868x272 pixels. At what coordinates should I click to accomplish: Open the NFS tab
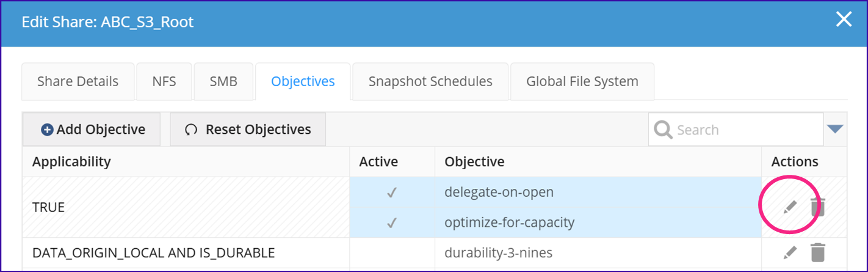click(164, 81)
